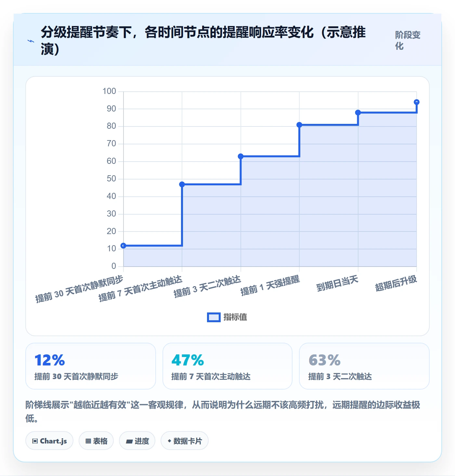Click 提前 30 天首次静默同步 label under 12%
Screen dimensions: 455x476
(76, 377)
